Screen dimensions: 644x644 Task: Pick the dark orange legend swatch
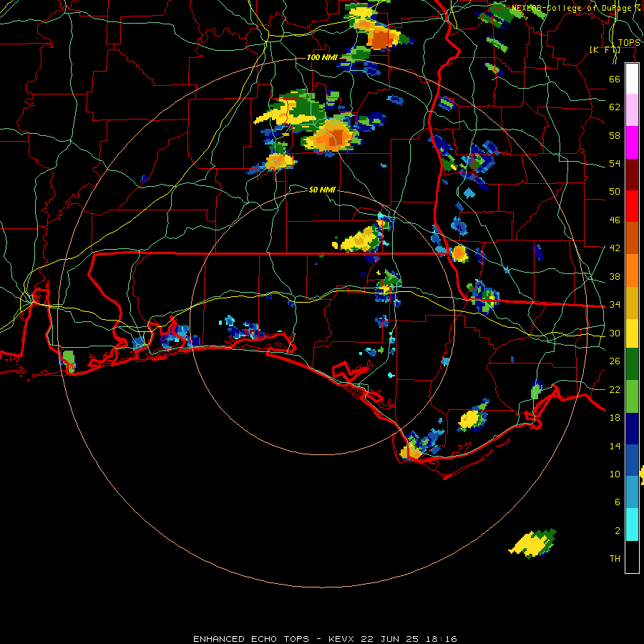pos(632,238)
